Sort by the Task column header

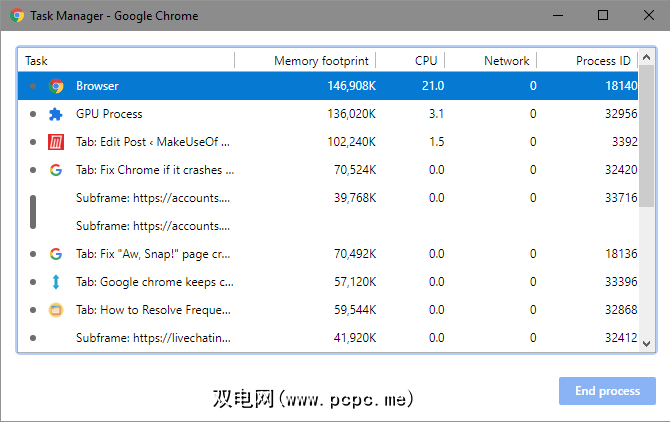pyautogui.click(x=126, y=61)
